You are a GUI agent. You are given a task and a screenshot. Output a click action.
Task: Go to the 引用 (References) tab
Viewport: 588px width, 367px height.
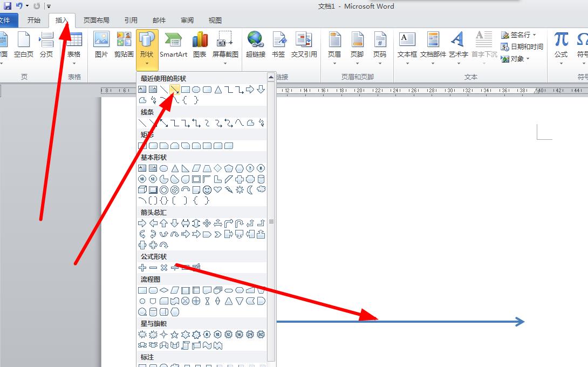[x=131, y=21]
